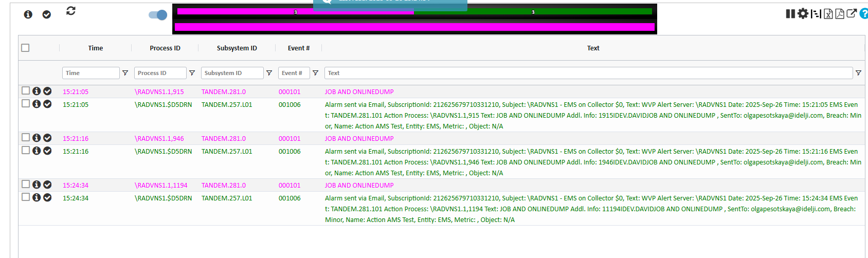The height and width of the screenshot is (258, 868).
Task: Check the select-all checkbox in header
Action: point(25,48)
